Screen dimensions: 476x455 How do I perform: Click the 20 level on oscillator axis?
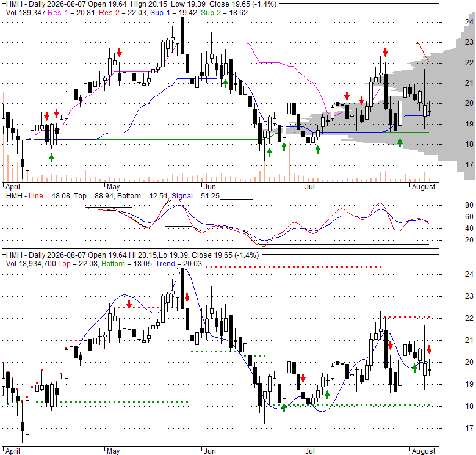pyautogui.click(x=469, y=240)
